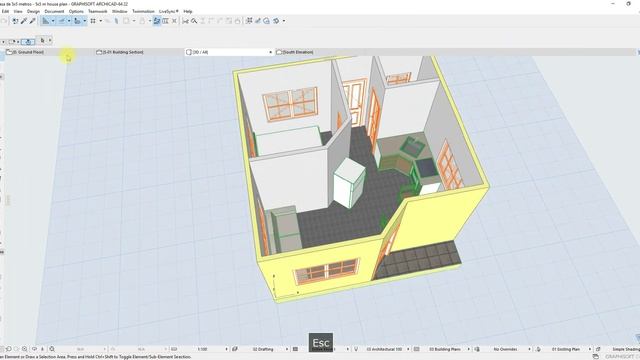Open the Window menu
The width and height of the screenshot is (640, 360).
[x=120, y=11]
